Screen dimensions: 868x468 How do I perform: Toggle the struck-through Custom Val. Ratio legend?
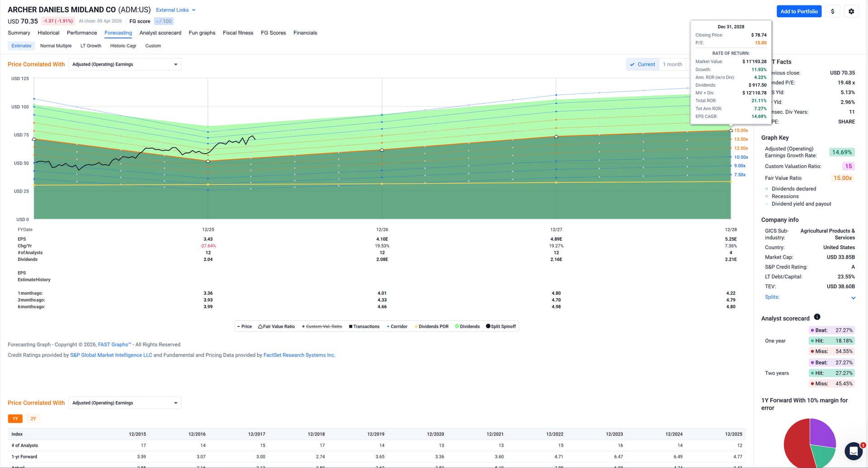(x=322, y=326)
